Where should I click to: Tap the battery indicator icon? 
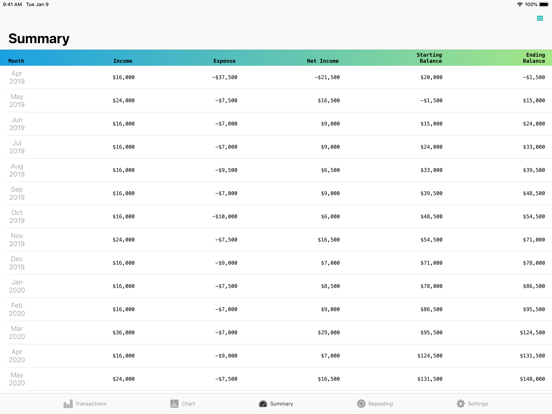click(544, 4)
